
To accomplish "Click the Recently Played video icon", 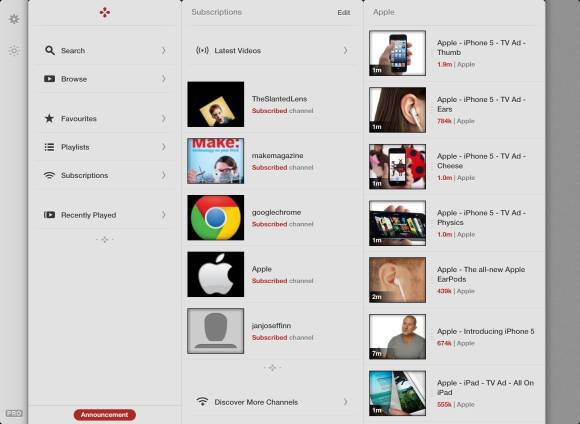I will (50, 215).
